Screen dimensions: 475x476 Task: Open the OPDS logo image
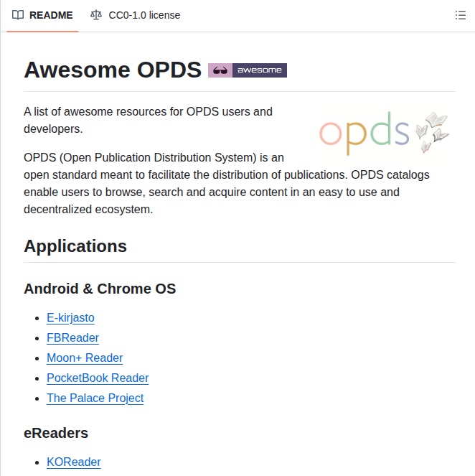pos(385,133)
